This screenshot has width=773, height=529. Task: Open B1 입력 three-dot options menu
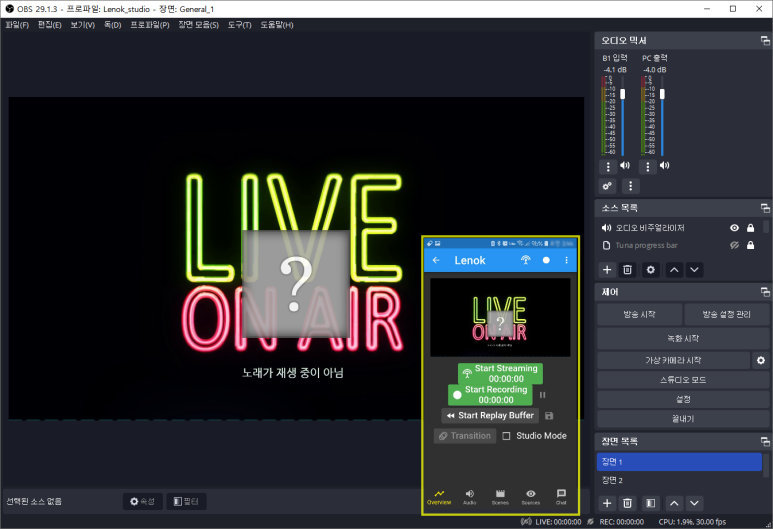point(608,167)
